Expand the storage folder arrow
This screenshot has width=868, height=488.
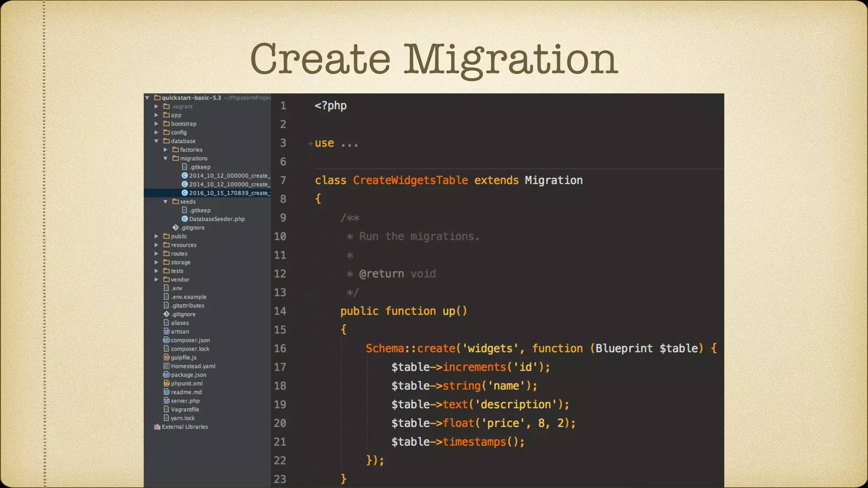(156, 262)
